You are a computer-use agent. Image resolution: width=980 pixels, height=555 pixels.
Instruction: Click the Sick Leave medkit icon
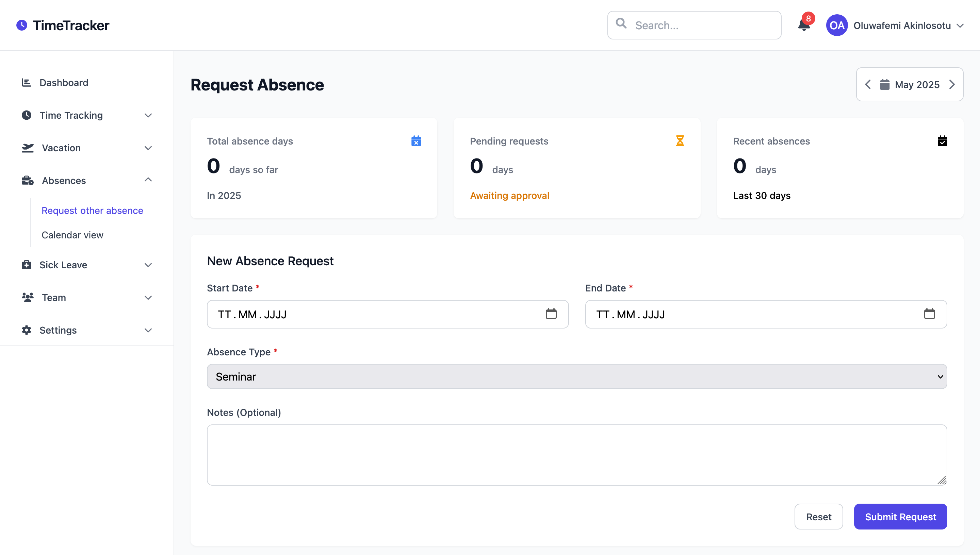click(26, 265)
